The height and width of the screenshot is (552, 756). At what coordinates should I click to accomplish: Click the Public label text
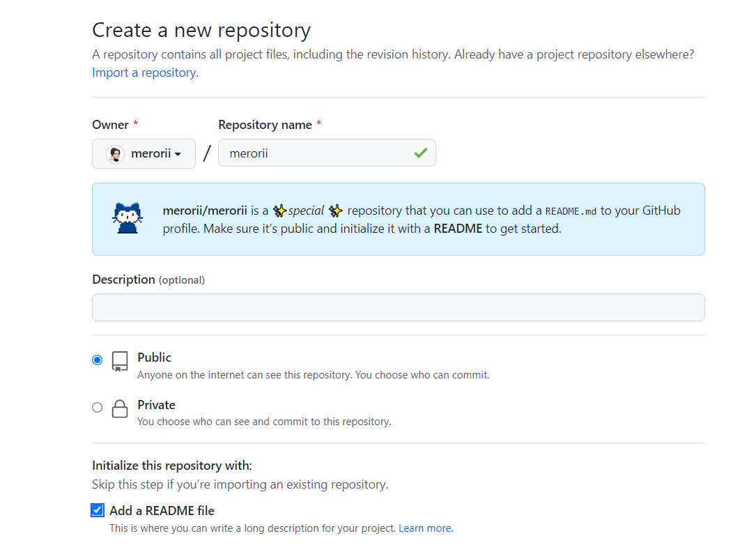154,358
